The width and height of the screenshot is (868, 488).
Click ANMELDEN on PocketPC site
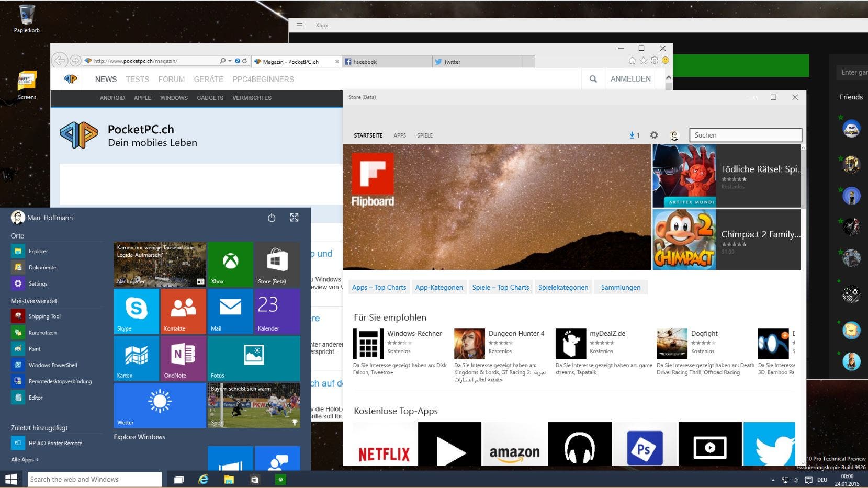tap(630, 79)
